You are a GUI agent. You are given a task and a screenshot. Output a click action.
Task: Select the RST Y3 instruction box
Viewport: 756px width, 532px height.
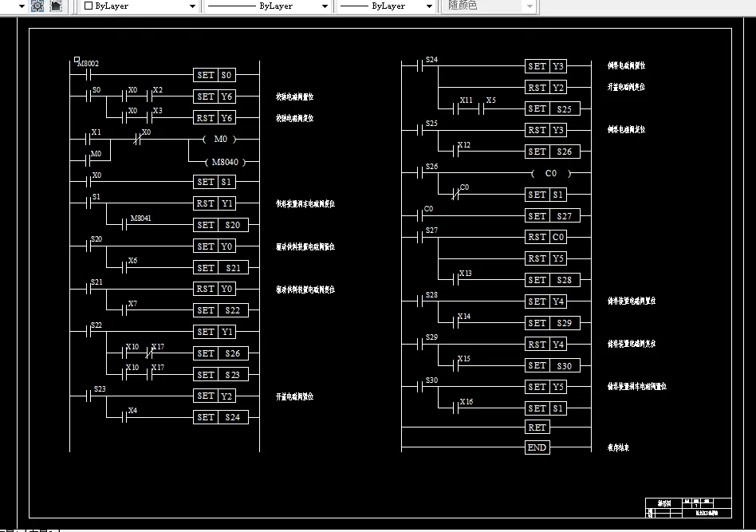point(545,130)
